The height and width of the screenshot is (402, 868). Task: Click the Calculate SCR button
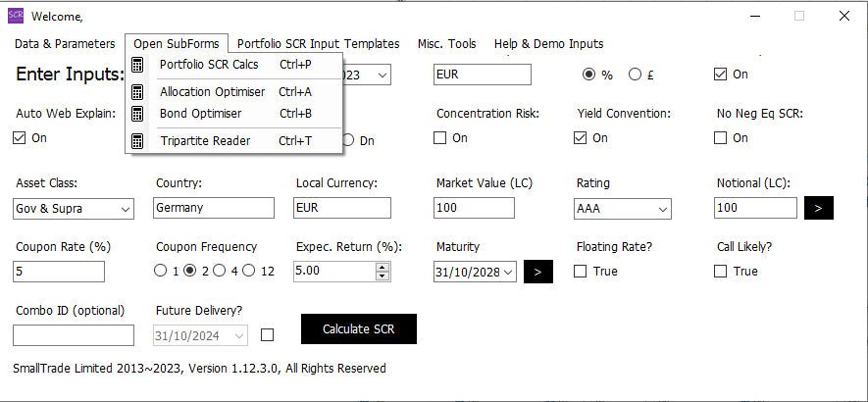pyautogui.click(x=358, y=329)
